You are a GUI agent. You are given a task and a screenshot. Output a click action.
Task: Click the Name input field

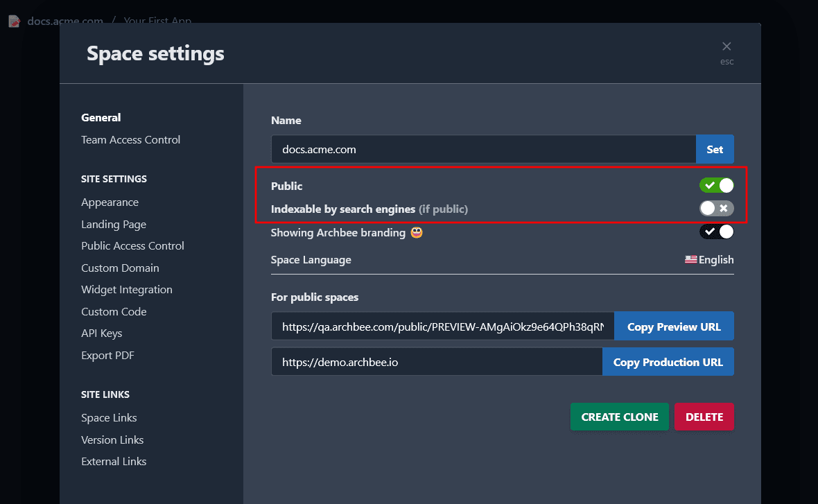pos(483,149)
